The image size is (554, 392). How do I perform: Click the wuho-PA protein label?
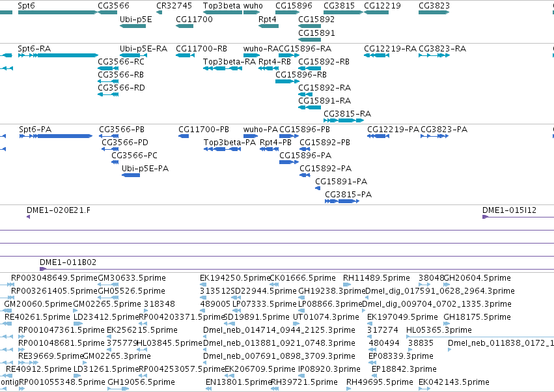tap(260, 130)
